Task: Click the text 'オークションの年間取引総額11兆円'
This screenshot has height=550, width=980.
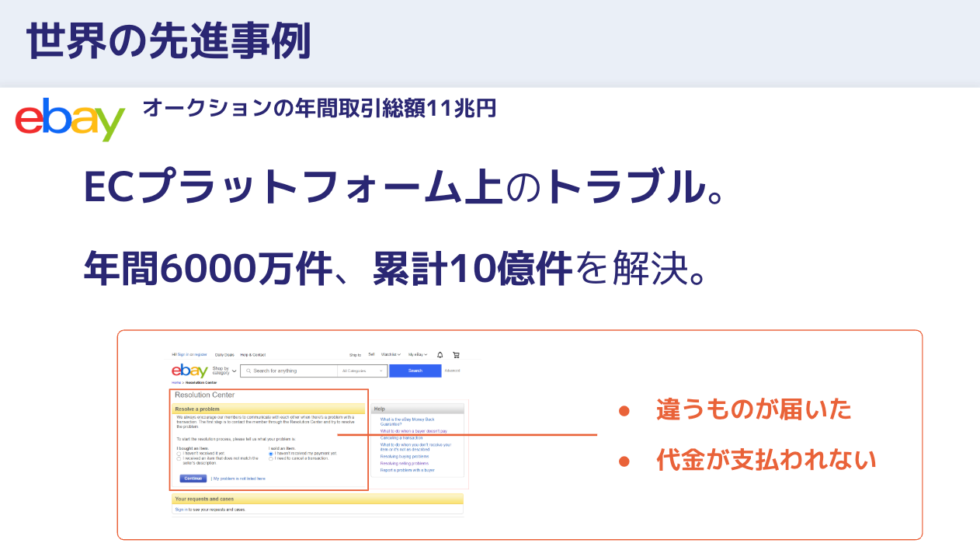Action: click(x=319, y=108)
